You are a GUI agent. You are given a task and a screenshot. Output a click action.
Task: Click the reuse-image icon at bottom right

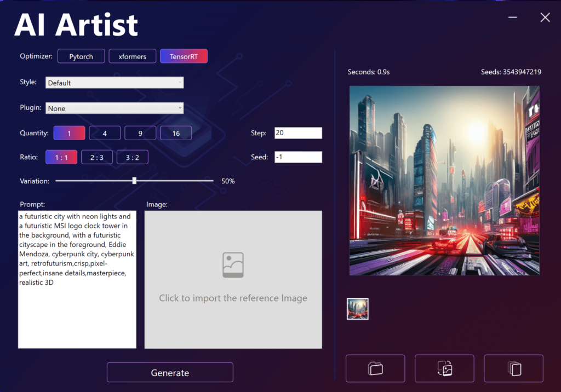444,368
